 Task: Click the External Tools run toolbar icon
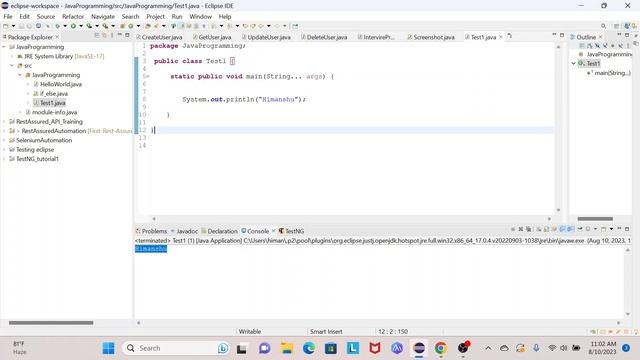(105, 26)
